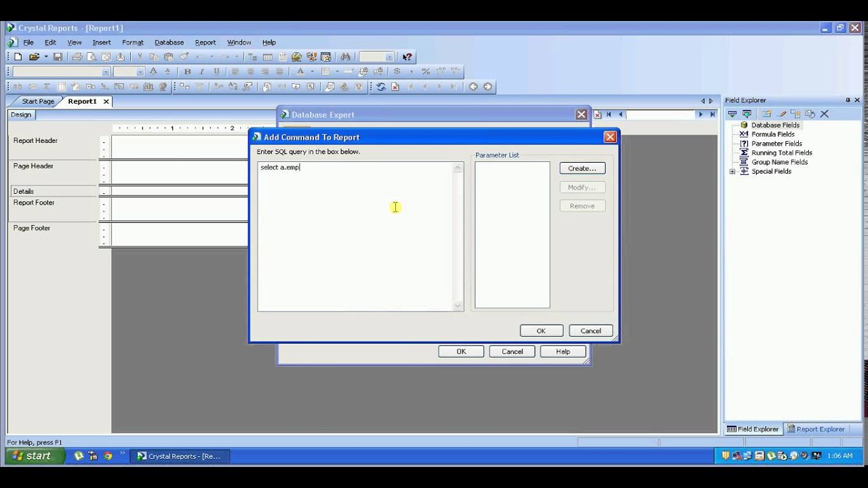868x488 pixels.
Task: Toggle Italic formatting button
Action: 202,71
